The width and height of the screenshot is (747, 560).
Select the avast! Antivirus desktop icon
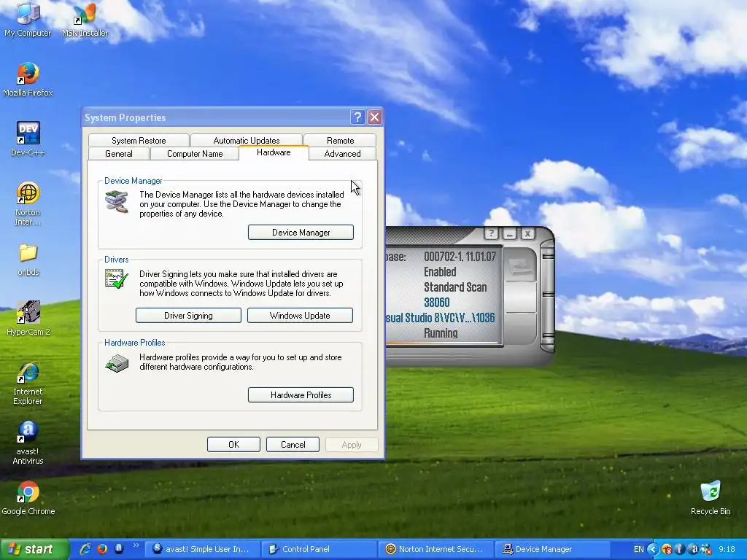pyautogui.click(x=28, y=443)
